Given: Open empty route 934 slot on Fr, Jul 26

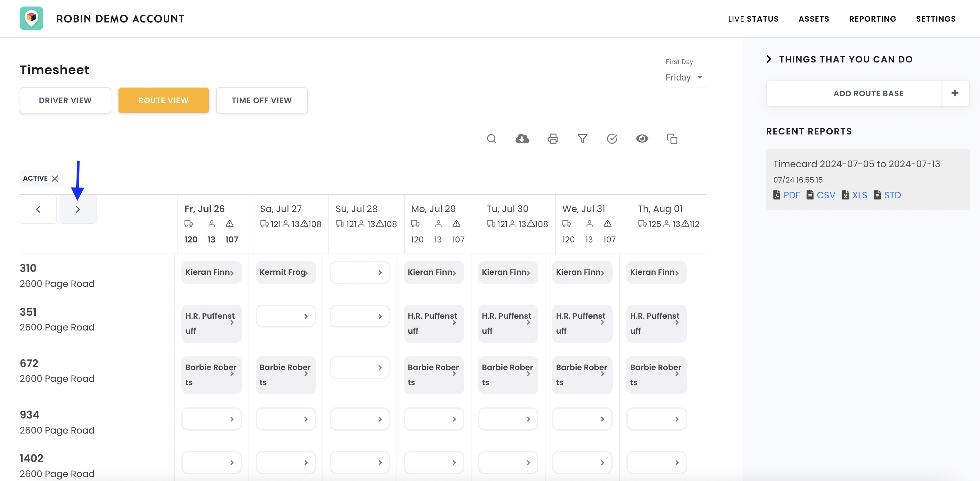Looking at the screenshot, I should click(x=212, y=419).
